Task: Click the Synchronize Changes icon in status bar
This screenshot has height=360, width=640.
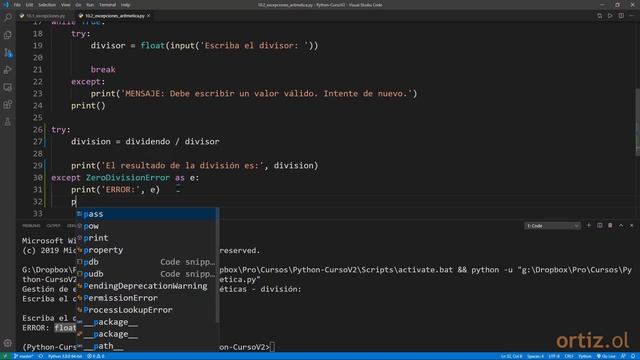Action: pos(41,356)
